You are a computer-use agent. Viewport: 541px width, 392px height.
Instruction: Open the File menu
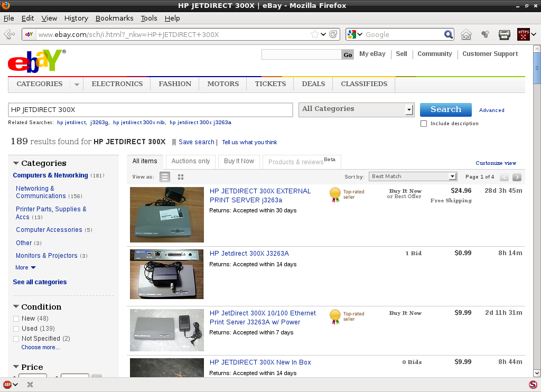click(8, 18)
